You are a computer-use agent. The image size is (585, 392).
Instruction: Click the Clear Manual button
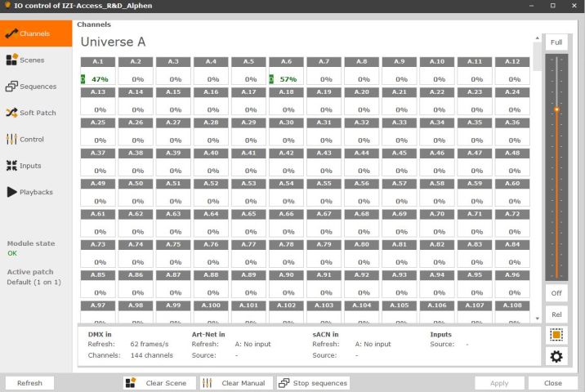[234, 383]
